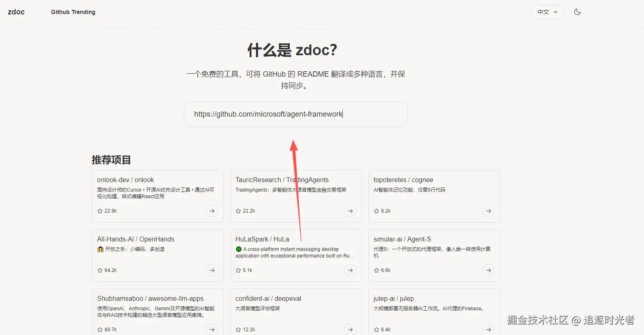Click the hands emoji on OpenHands card

100,249
